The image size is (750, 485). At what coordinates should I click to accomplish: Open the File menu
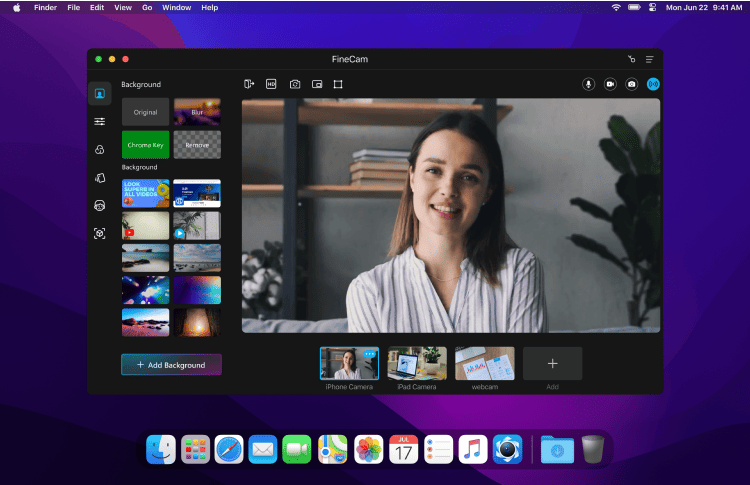74,7
